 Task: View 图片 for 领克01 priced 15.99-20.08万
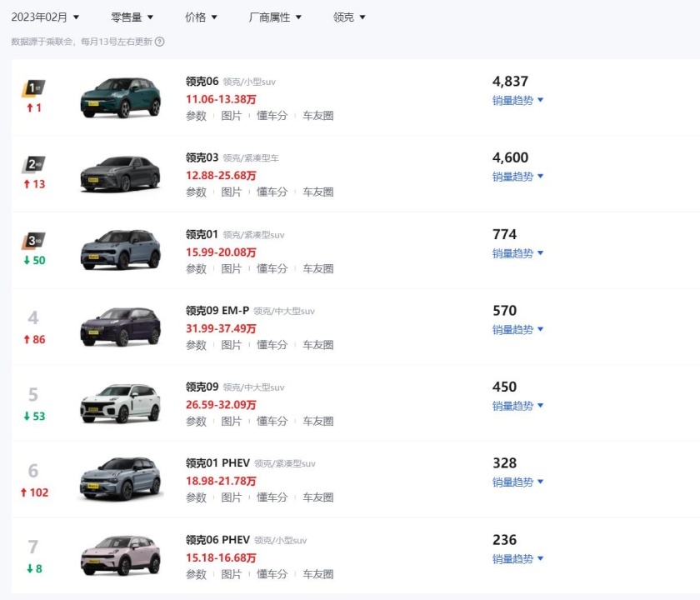(232, 268)
